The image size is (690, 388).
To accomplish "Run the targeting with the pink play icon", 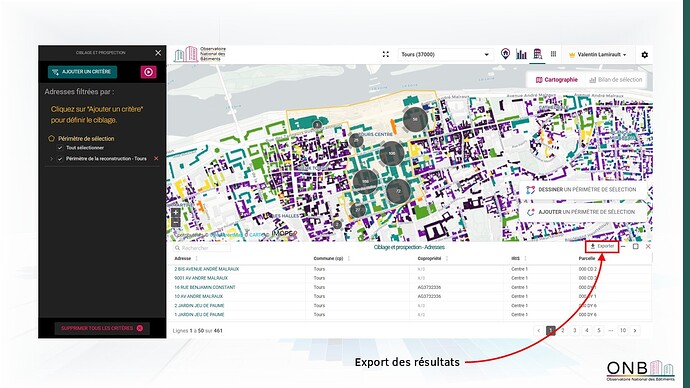I will pyautogui.click(x=148, y=72).
